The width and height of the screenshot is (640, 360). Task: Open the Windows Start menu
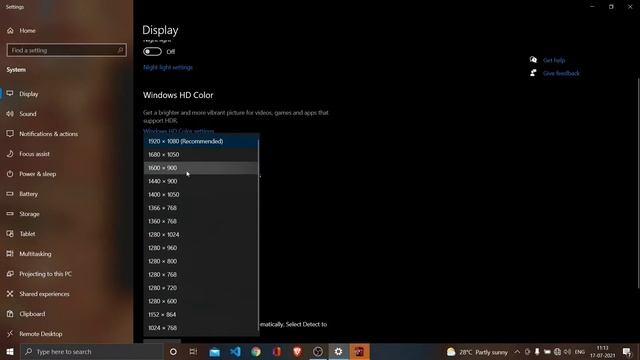(10, 351)
